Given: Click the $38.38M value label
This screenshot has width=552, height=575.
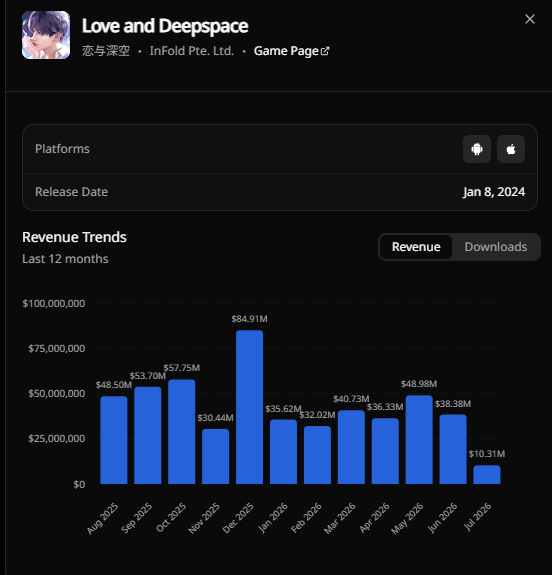Looking at the screenshot, I should 453,404.
